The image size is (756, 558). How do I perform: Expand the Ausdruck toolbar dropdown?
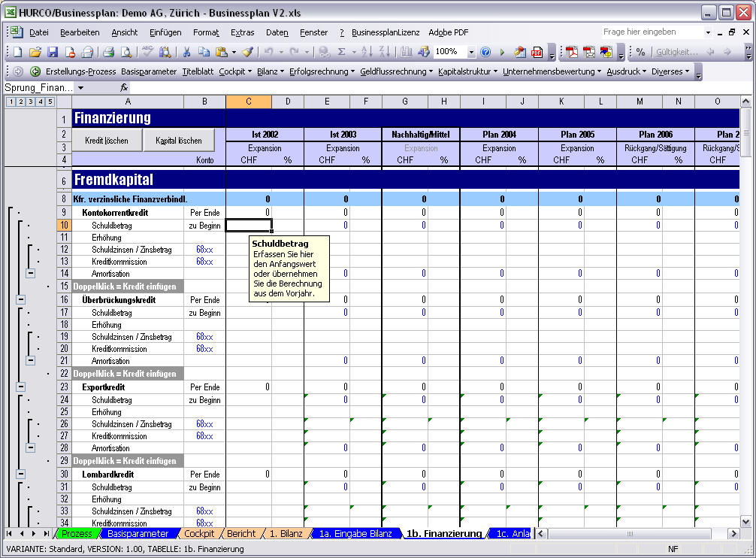point(626,71)
